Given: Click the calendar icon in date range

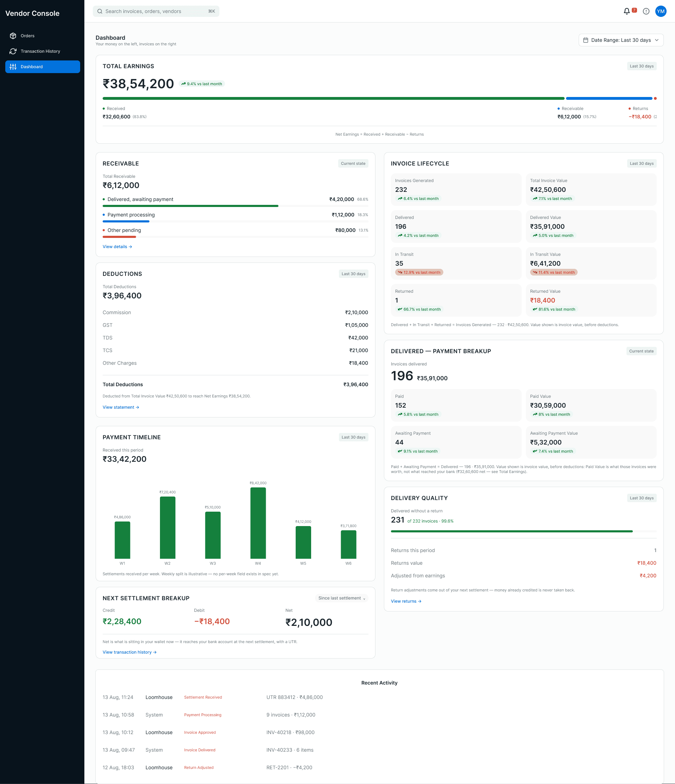Looking at the screenshot, I should (x=586, y=40).
